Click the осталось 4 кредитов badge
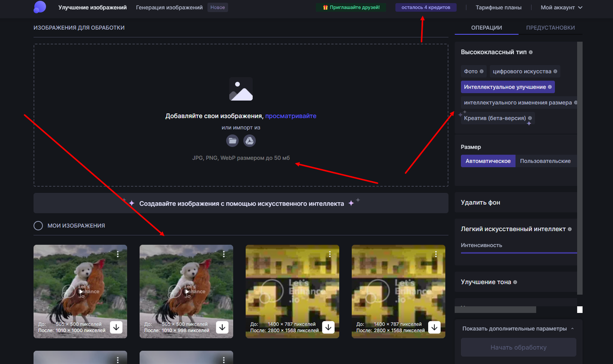This screenshot has height=364, width=613. click(426, 8)
